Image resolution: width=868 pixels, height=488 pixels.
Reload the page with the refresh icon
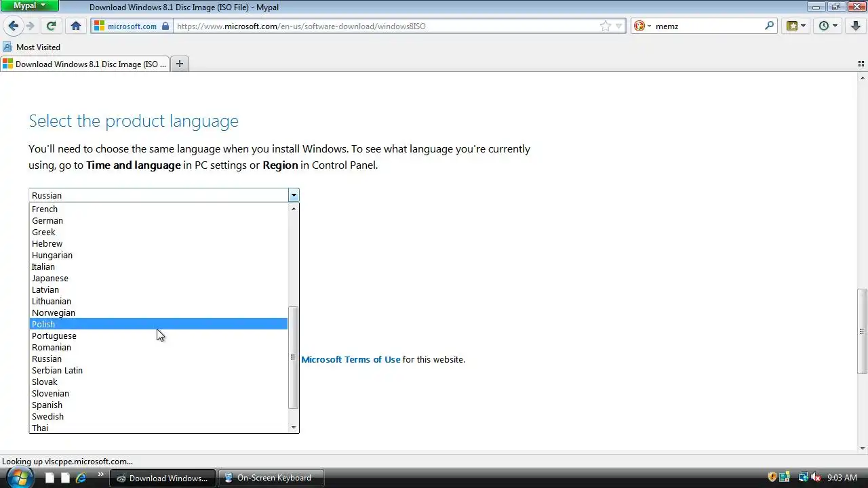[x=51, y=26]
